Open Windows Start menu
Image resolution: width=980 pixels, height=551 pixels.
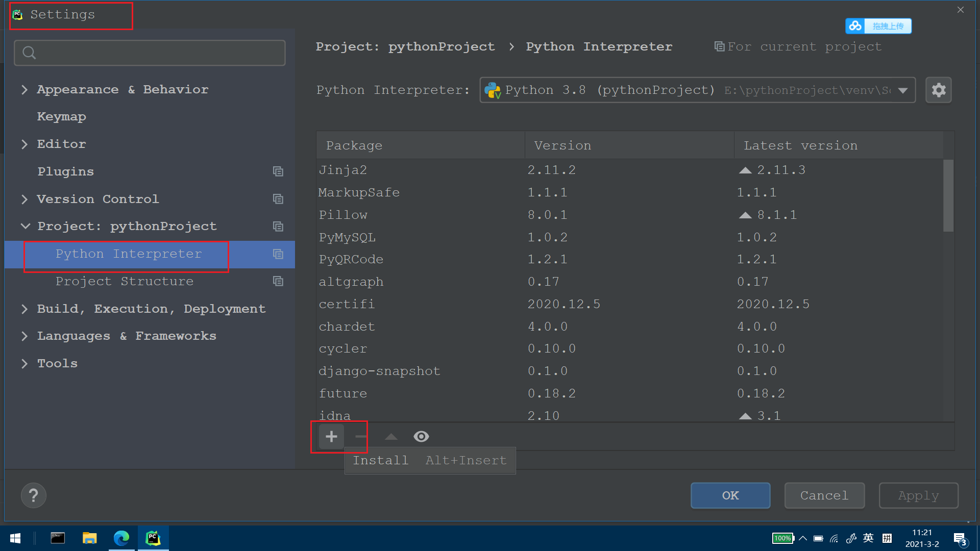(x=15, y=538)
